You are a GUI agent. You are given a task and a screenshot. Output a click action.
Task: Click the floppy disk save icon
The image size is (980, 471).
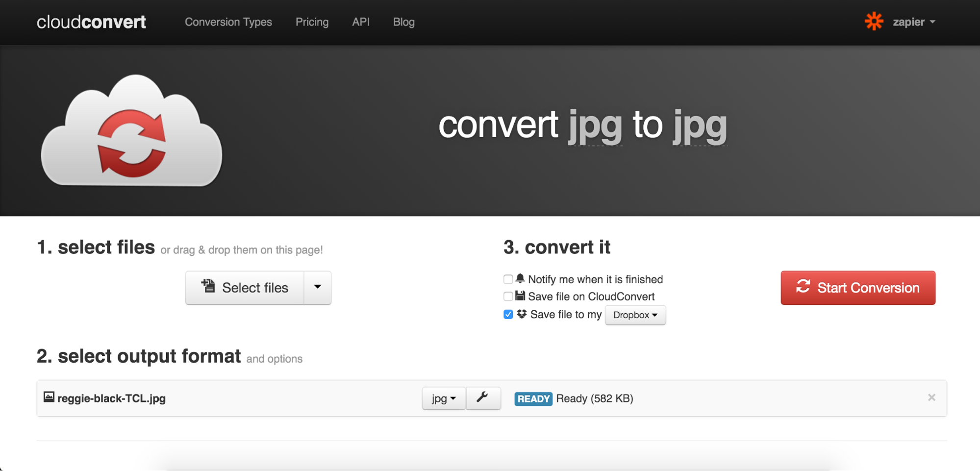520,296
